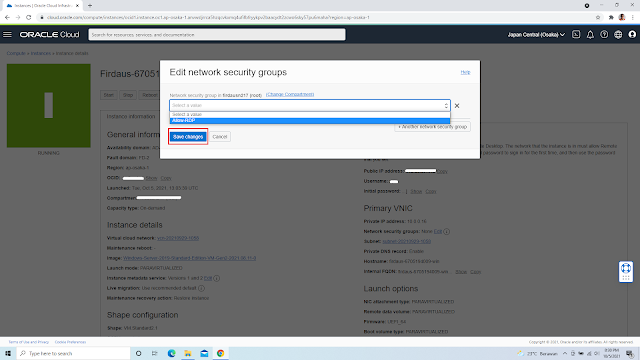Focus the Oracle Cloud search field

(217, 35)
